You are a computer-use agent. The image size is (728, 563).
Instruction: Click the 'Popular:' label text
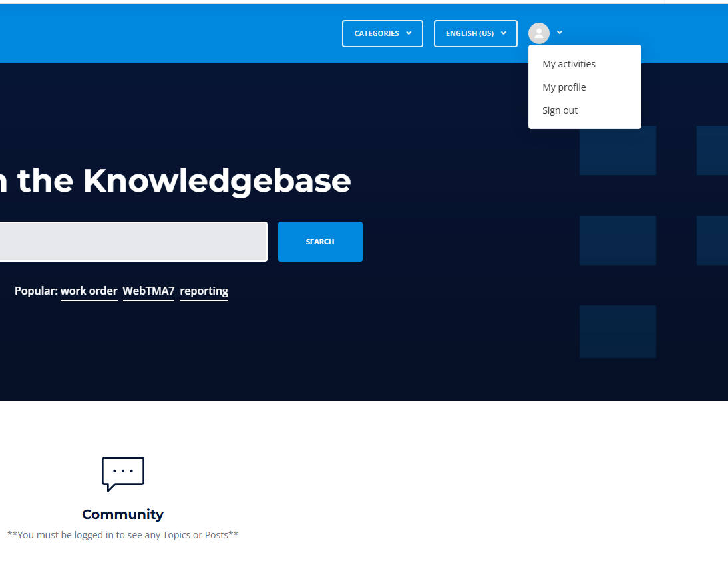tap(36, 291)
